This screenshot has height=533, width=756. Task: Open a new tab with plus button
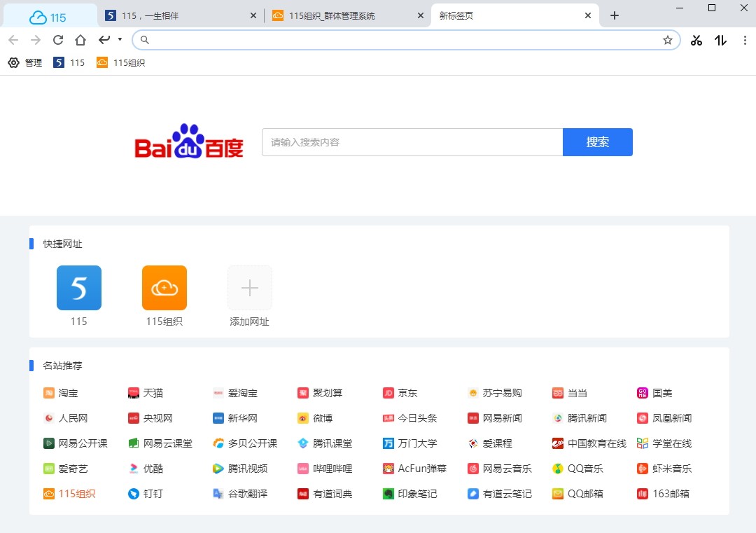pos(615,16)
